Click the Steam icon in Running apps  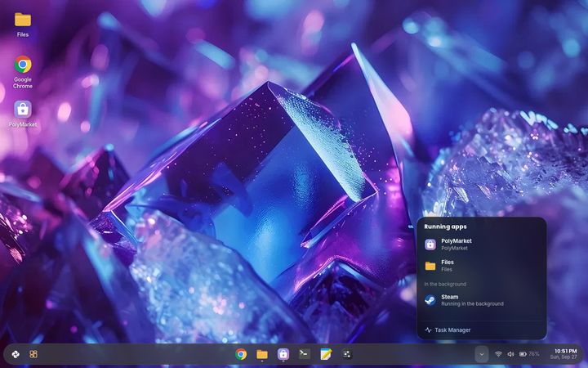(x=430, y=300)
